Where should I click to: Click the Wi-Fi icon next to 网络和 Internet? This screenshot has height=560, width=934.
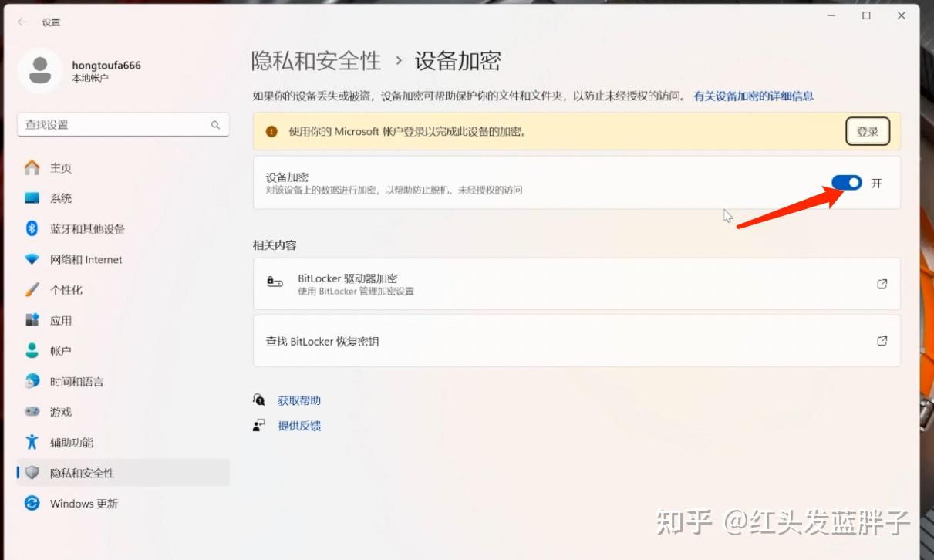pyautogui.click(x=32, y=259)
